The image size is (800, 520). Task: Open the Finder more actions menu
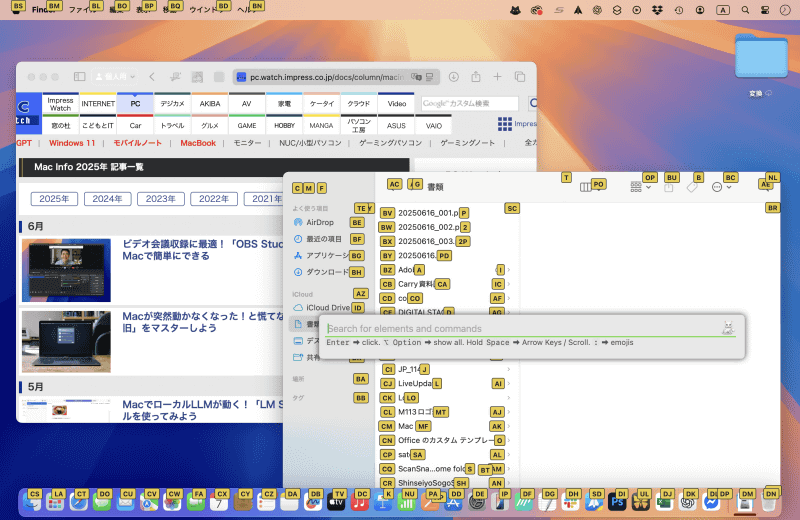click(721, 187)
